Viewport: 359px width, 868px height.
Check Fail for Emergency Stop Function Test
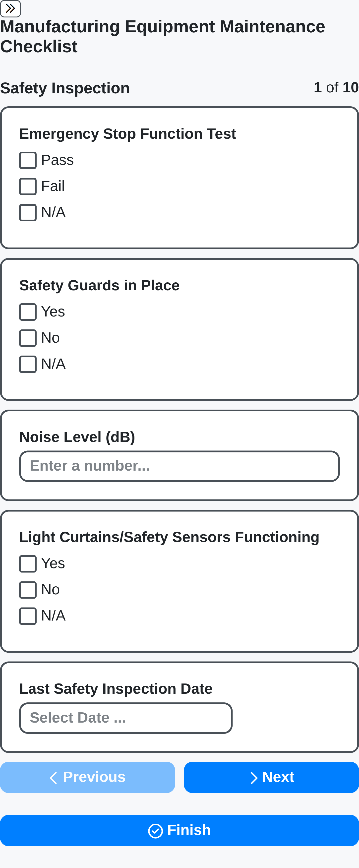pos(28,187)
